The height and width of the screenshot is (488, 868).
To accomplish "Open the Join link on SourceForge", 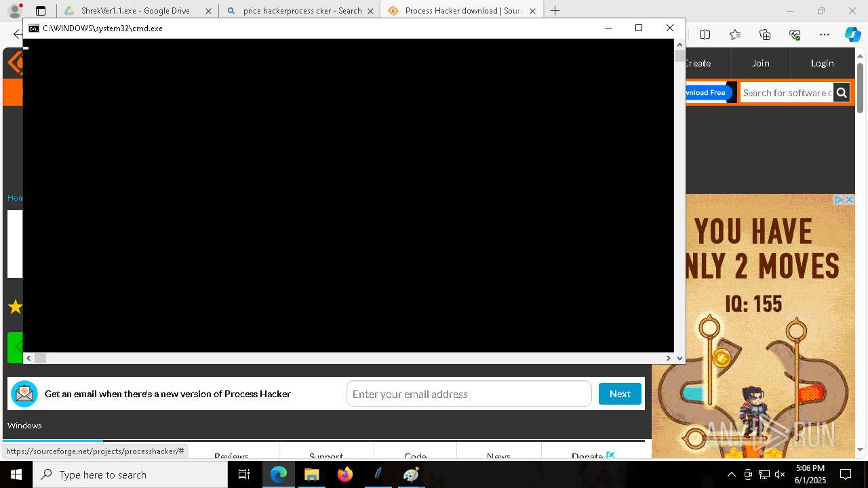I will pos(760,63).
